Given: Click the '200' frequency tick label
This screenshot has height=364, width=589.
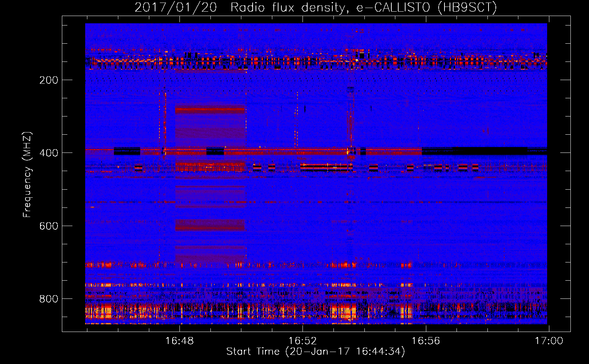Looking at the screenshot, I should [49, 80].
